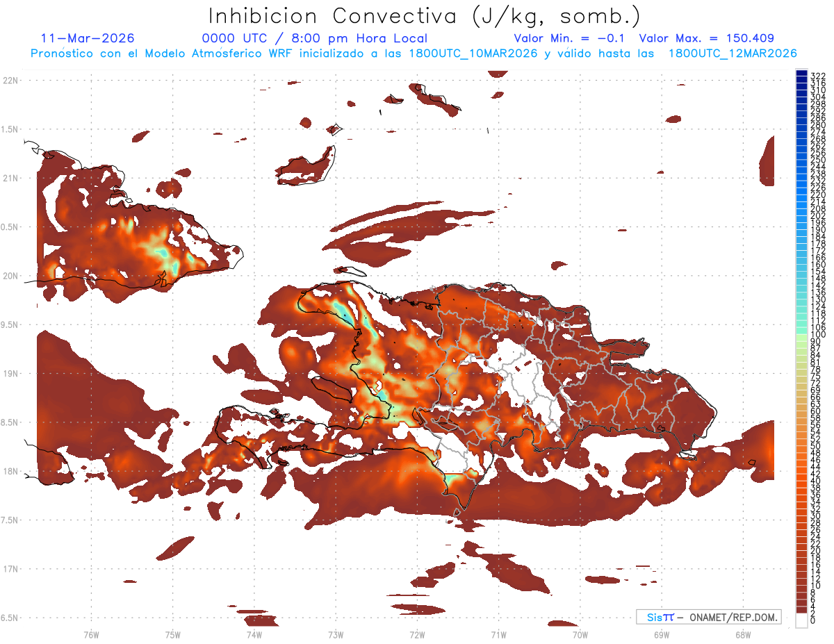Click the "69W" longitude label

[x=662, y=634]
